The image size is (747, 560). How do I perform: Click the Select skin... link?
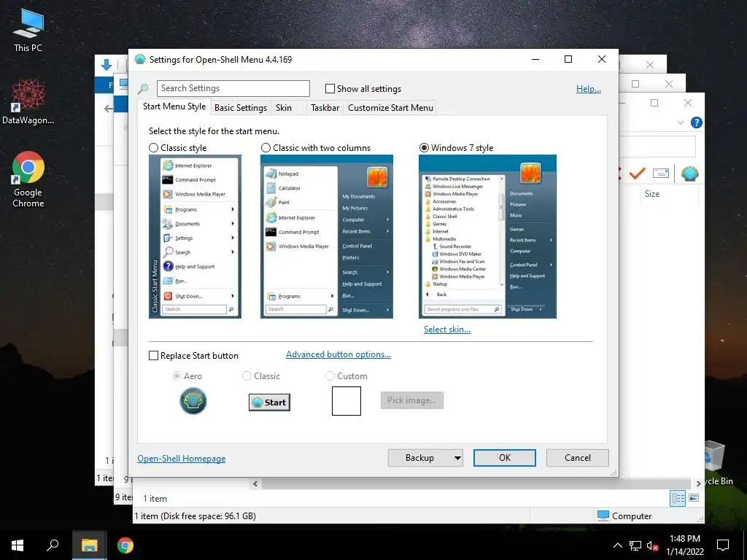coord(447,330)
